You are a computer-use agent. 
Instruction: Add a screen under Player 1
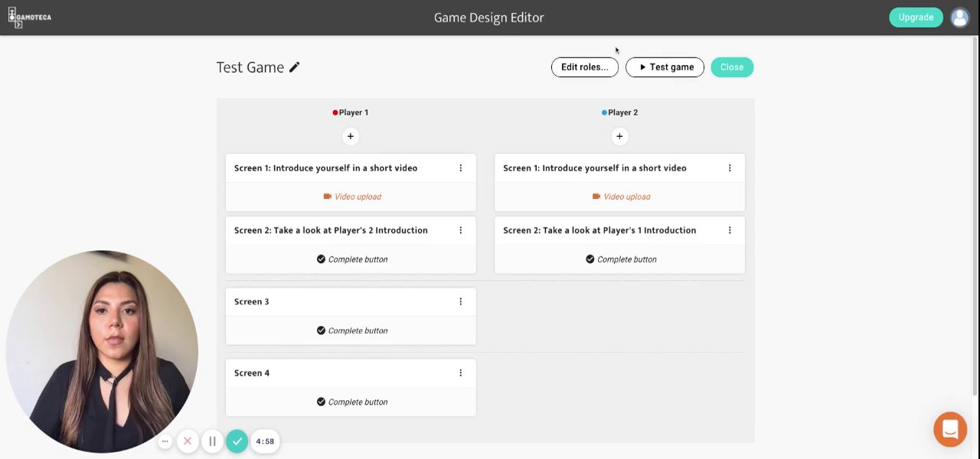tap(350, 136)
